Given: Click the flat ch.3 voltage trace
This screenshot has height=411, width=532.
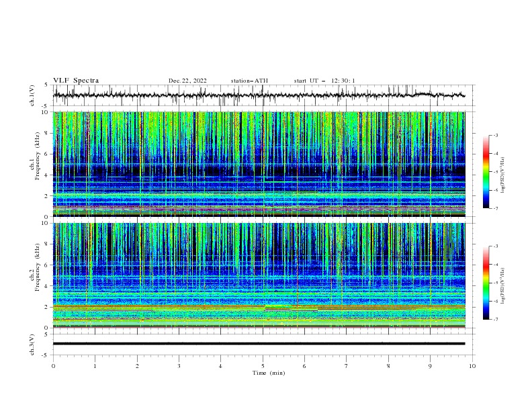Looking at the screenshot, I should click(x=259, y=344).
